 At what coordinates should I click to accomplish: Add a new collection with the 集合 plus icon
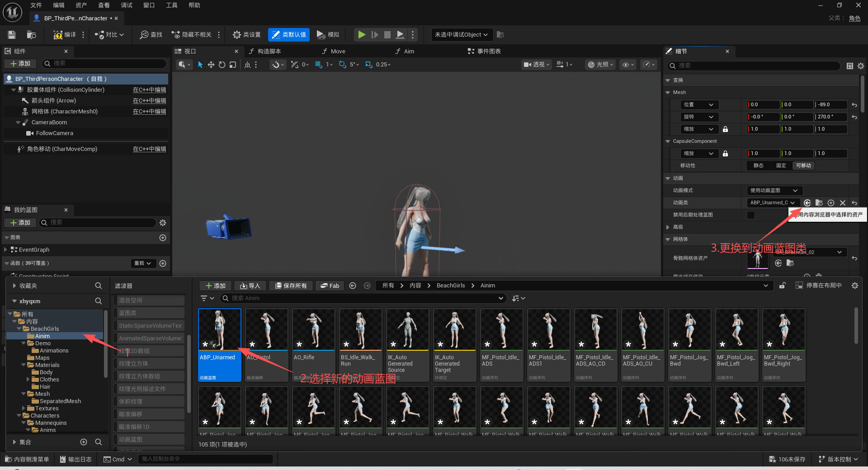pyautogui.click(x=84, y=442)
